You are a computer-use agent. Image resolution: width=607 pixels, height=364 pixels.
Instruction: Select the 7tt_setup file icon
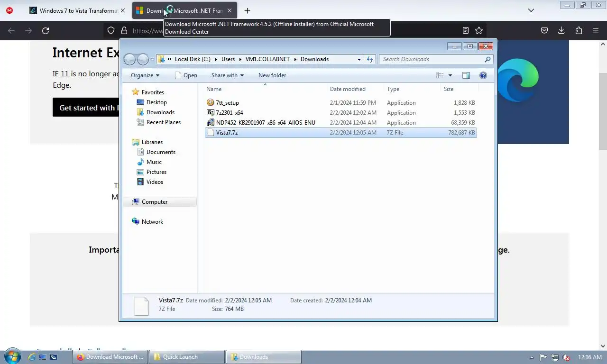pyautogui.click(x=211, y=103)
